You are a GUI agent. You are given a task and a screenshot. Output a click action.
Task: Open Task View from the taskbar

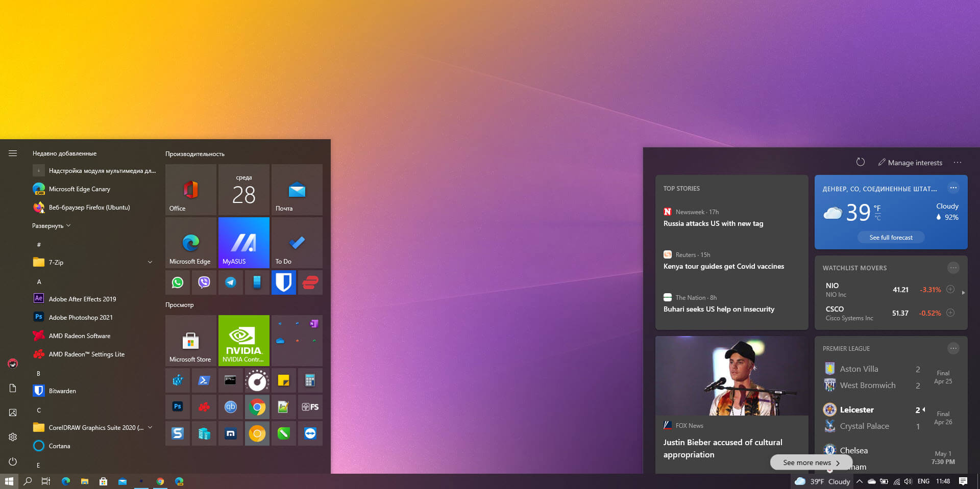tap(46, 481)
